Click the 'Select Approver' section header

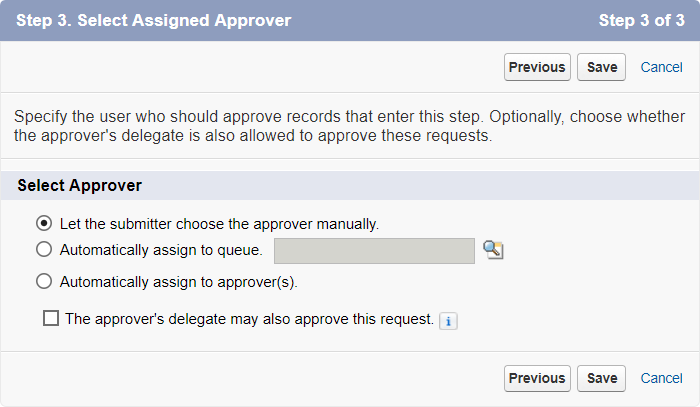pos(79,185)
